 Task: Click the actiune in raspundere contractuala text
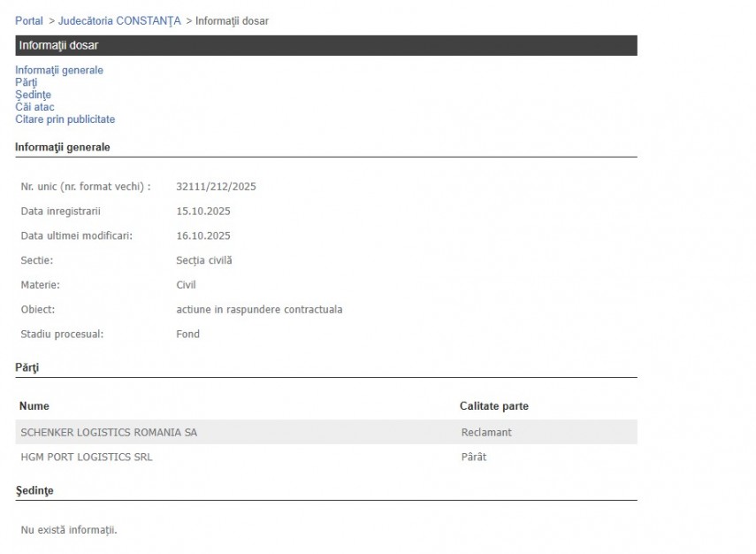259,310
